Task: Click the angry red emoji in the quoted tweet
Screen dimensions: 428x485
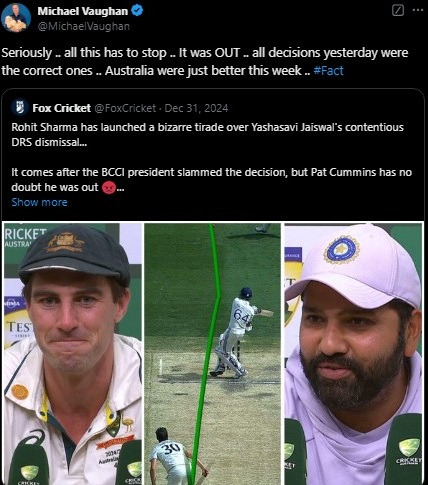Action: 109,187
